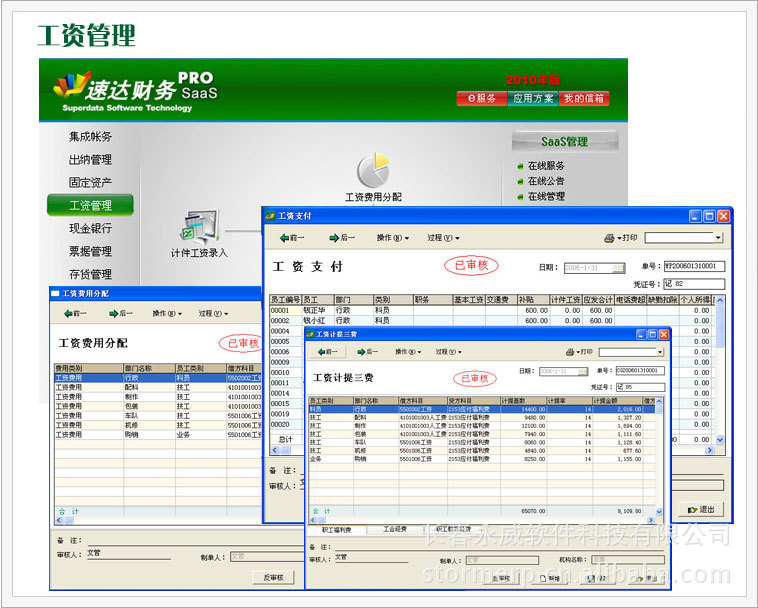Go to next record in 工资计提三费 window

click(367, 352)
